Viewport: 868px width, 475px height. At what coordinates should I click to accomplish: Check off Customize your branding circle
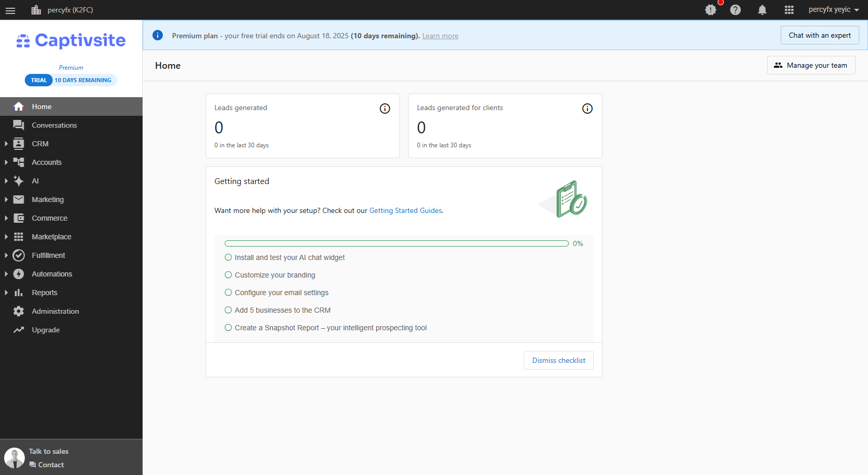click(x=228, y=275)
